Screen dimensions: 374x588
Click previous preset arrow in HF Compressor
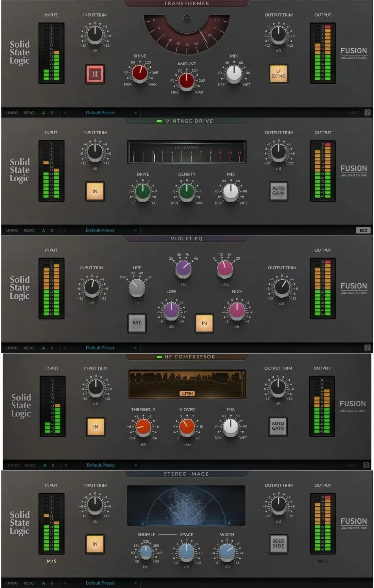66,465
